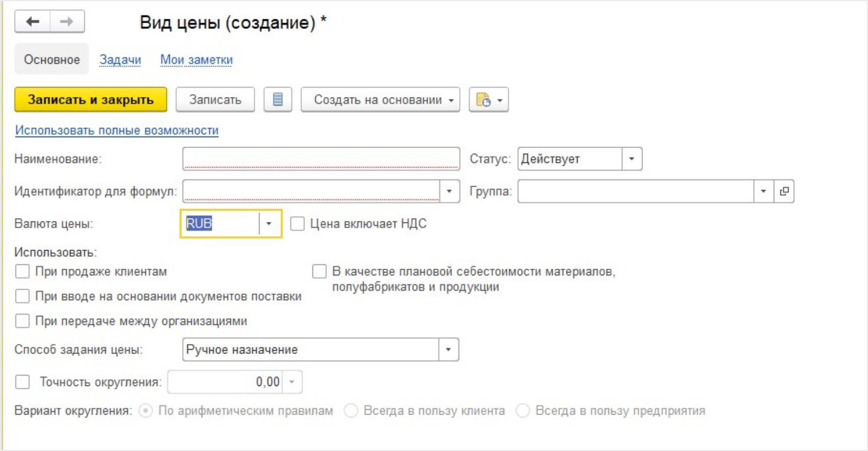The height and width of the screenshot is (451, 868).
Task: Check the При продаже клиентам option
Action: [23, 271]
